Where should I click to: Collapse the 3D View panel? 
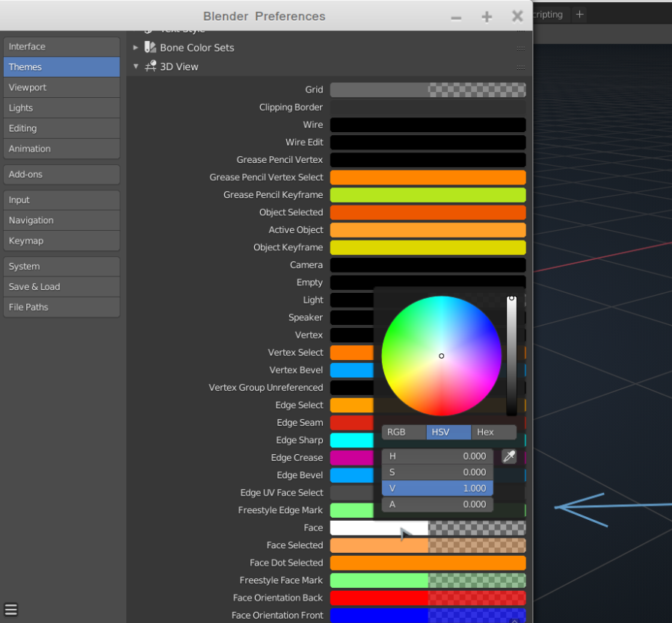click(136, 66)
